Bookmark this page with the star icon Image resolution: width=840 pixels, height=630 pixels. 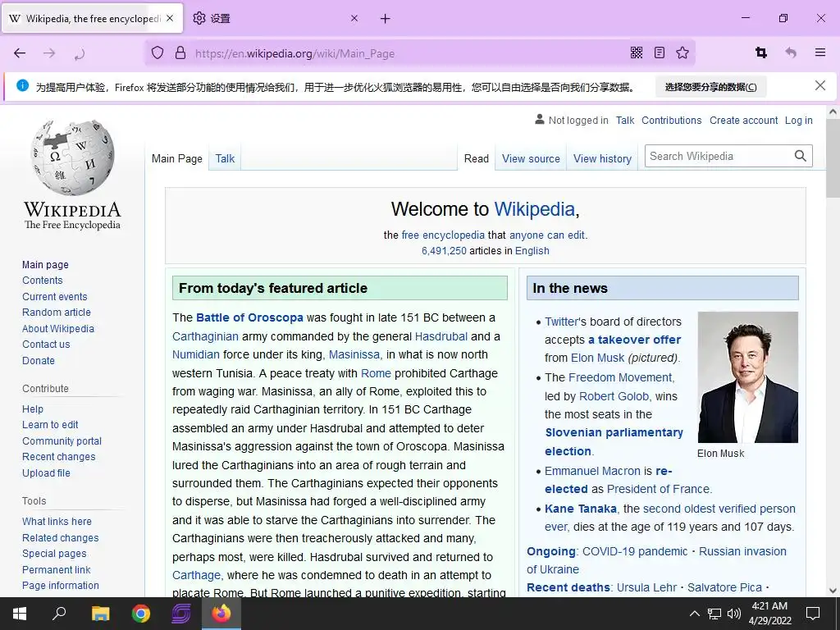click(682, 52)
